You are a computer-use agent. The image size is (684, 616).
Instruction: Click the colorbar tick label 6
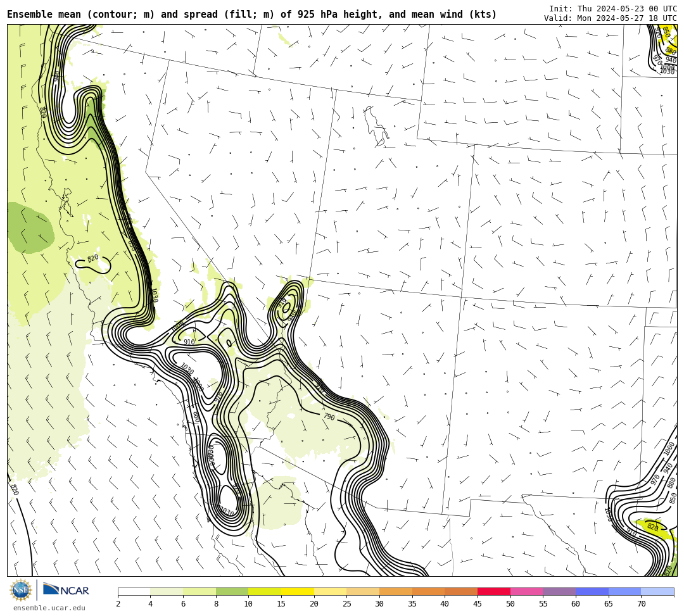tap(183, 604)
